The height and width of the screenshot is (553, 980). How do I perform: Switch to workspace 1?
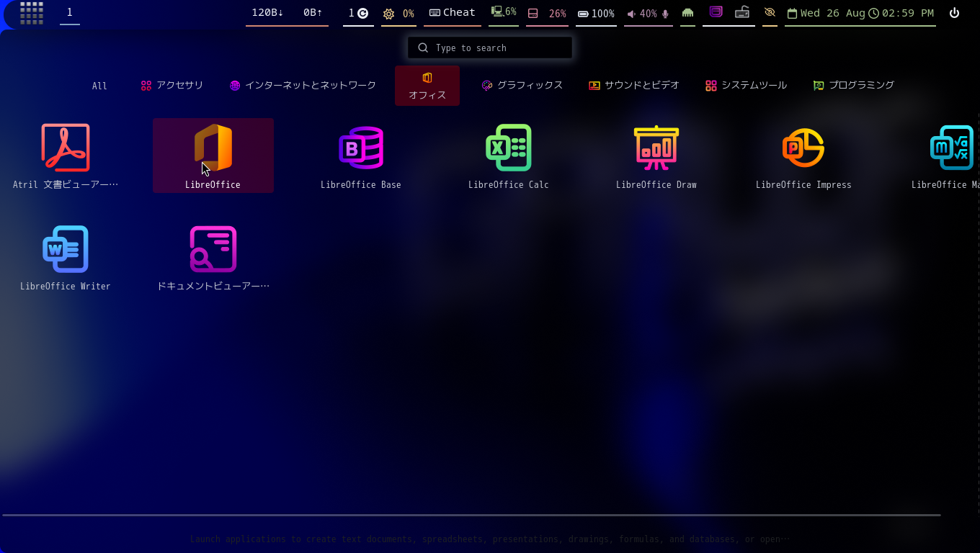click(70, 12)
